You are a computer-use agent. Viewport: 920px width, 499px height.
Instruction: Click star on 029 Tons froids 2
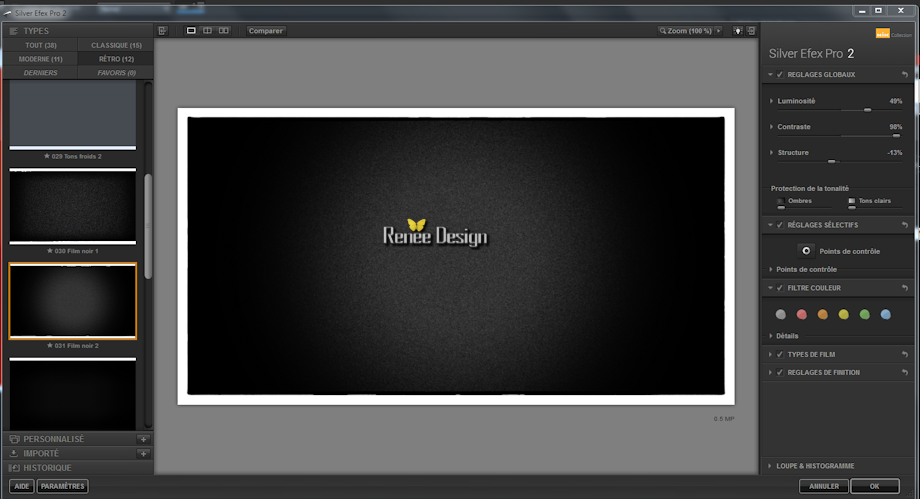(x=47, y=156)
